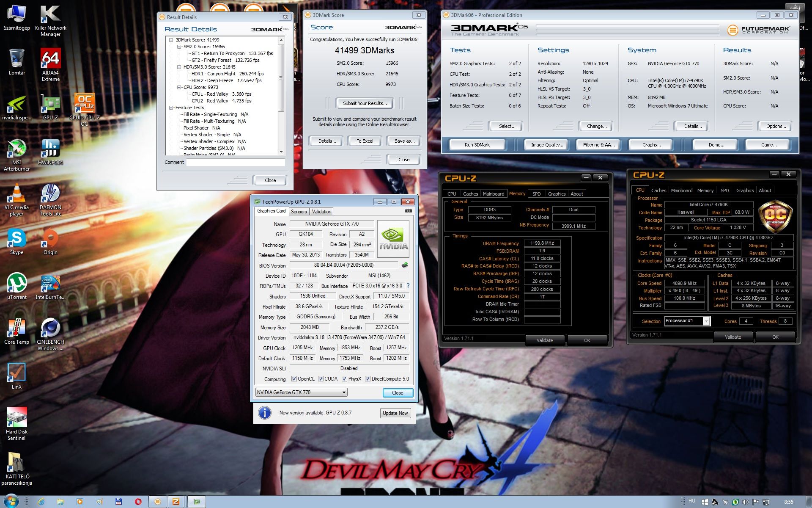Open Mainboard tab in the Memory CPU-Z window
The image size is (812, 508).
coord(494,194)
